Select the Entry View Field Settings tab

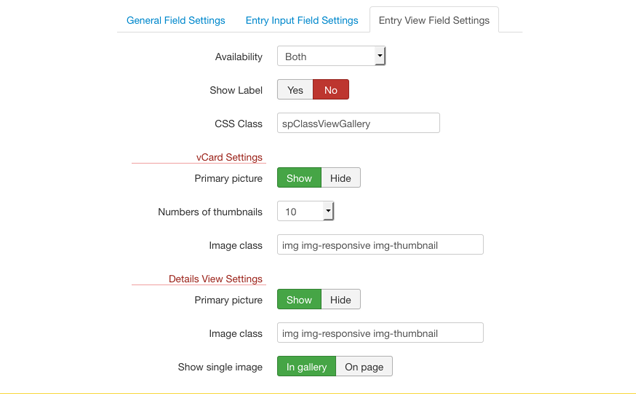pos(434,20)
